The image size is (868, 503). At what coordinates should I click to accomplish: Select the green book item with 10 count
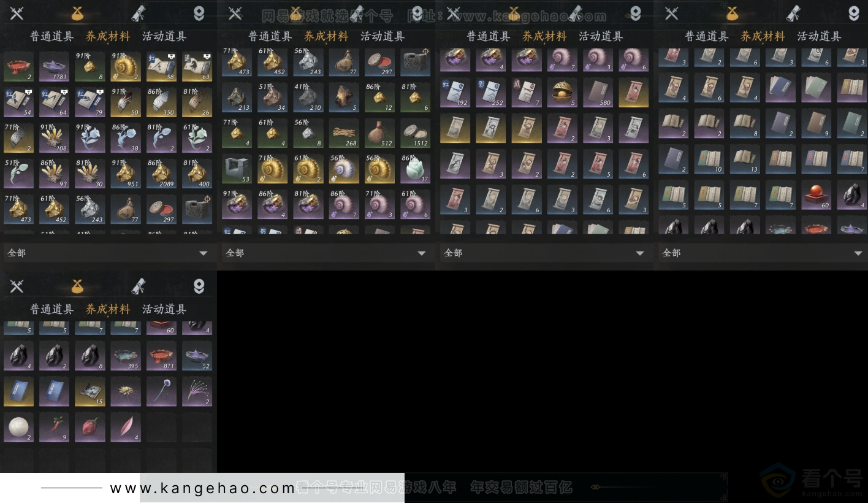click(709, 159)
